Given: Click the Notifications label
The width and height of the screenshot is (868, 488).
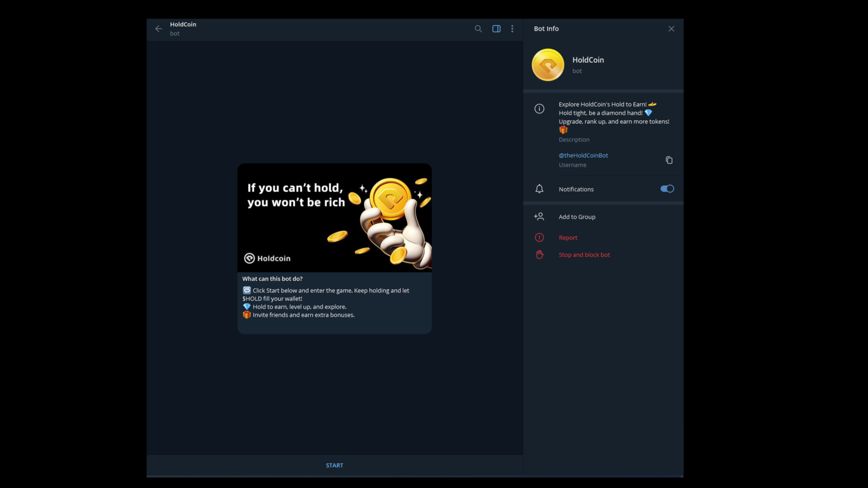Looking at the screenshot, I should point(576,189).
